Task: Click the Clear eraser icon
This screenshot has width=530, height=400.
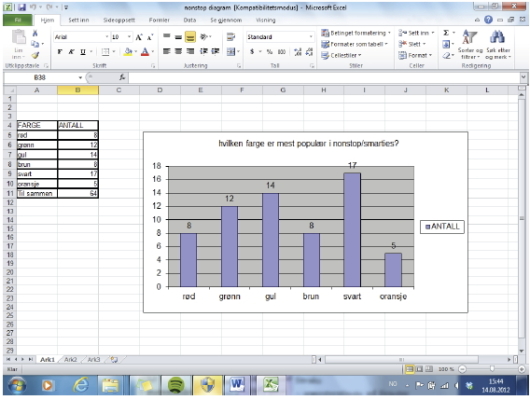Action: (x=446, y=55)
